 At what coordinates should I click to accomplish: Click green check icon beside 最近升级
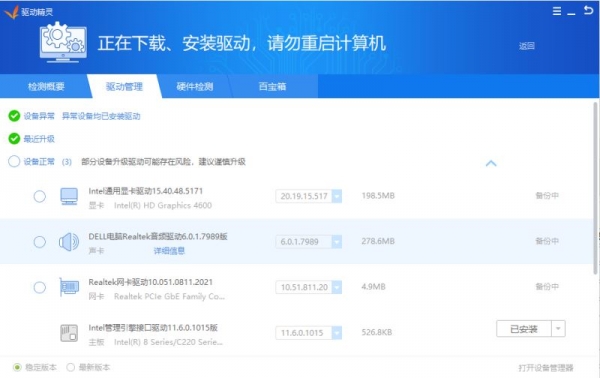coord(14,138)
